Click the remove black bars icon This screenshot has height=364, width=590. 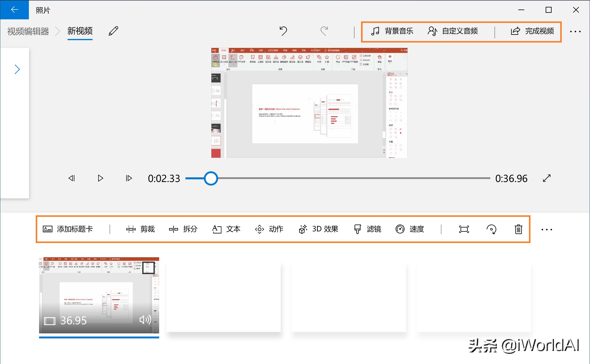pyautogui.click(x=463, y=229)
